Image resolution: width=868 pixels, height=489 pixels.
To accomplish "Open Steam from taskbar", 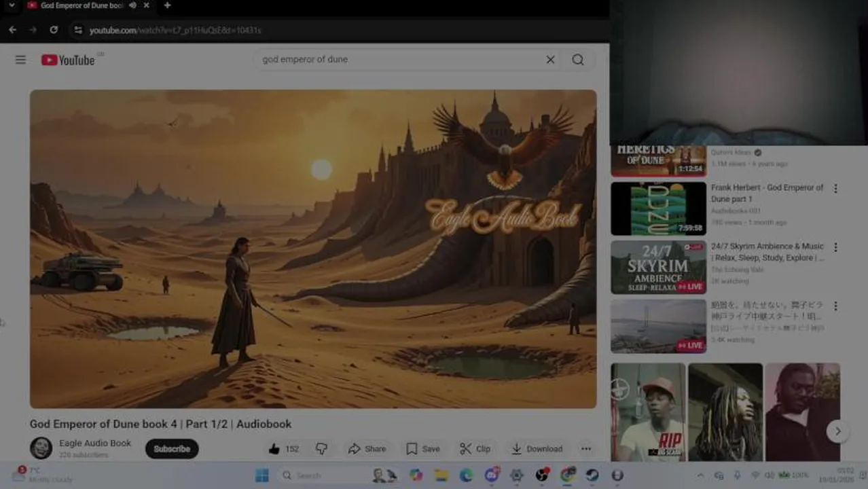I will pyautogui.click(x=592, y=475).
